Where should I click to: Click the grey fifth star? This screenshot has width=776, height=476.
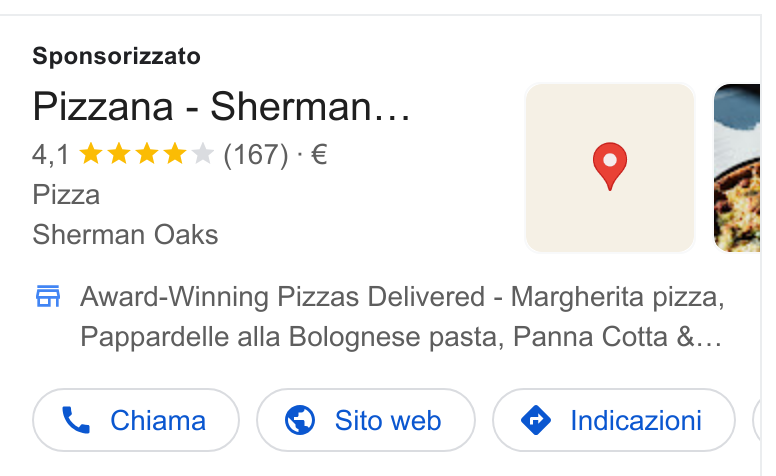(x=202, y=154)
